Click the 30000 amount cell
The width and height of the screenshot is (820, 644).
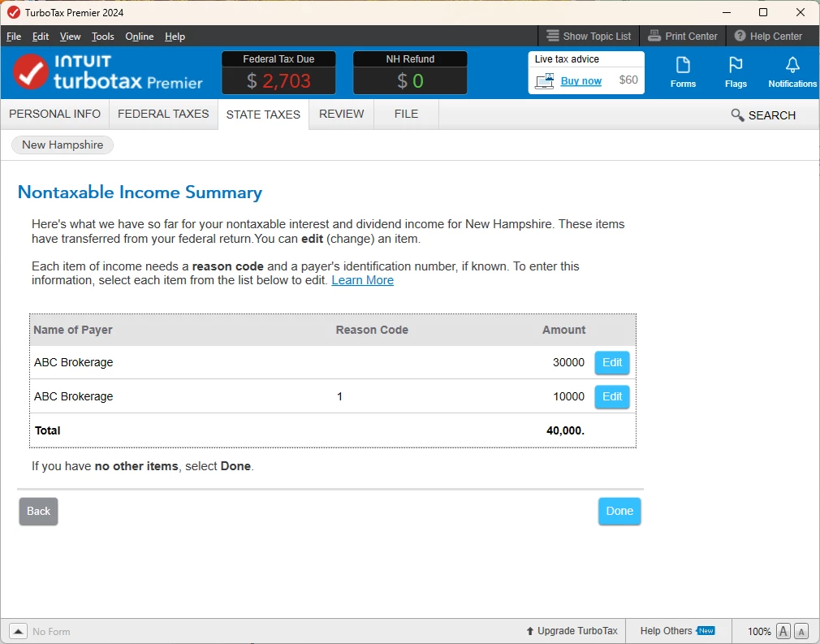point(568,362)
